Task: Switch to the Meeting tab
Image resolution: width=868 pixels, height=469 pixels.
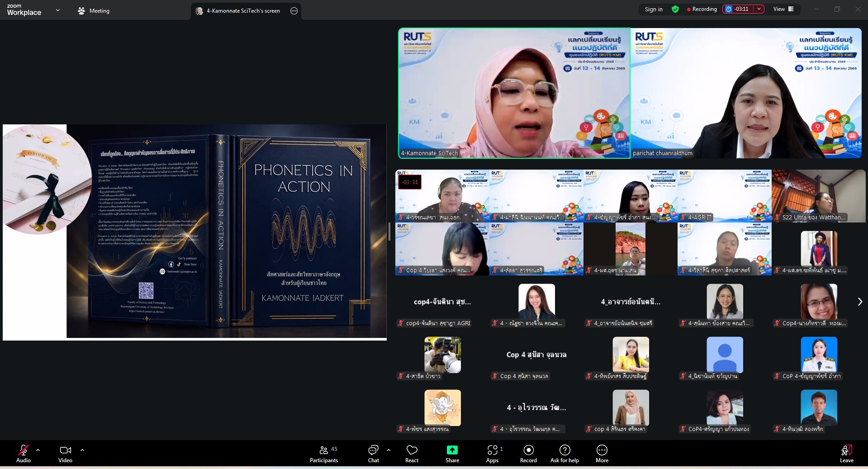Action: (x=94, y=11)
